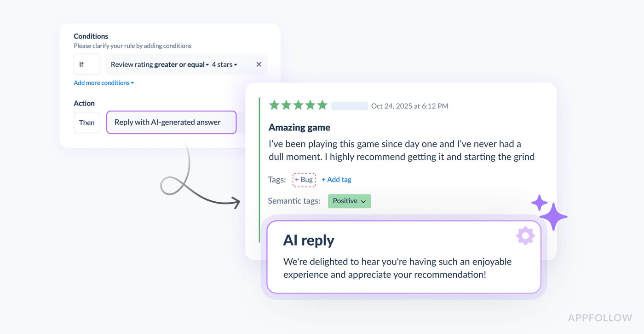644x334 pixels.
Task: Click the "If" condition box
Action: point(86,64)
